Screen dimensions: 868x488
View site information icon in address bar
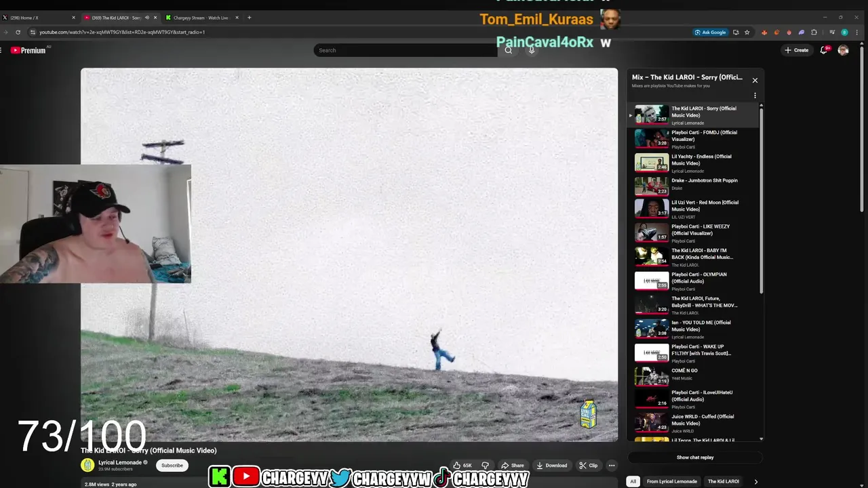tap(33, 32)
